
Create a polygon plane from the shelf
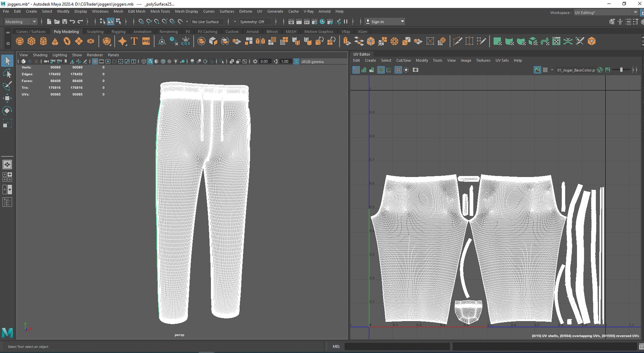pyautogui.click(x=79, y=41)
